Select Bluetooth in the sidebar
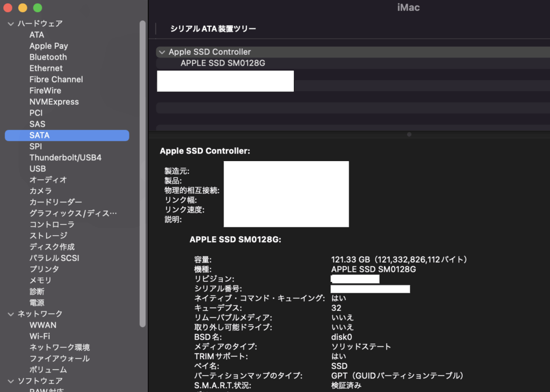This screenshot has height=392, width=550. tap(48, 57)
